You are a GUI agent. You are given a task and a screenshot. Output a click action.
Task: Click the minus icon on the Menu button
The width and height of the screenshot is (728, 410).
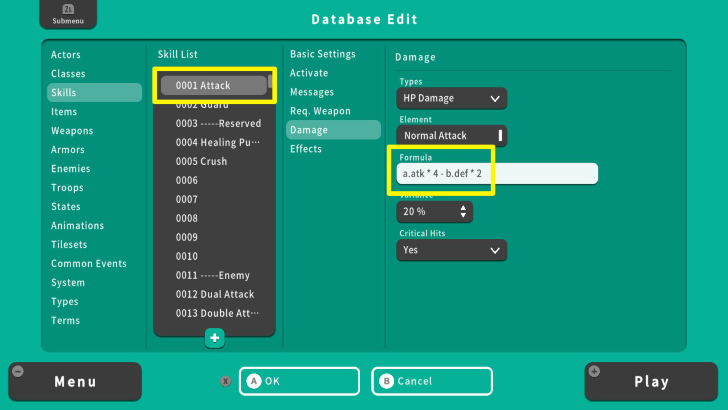point(18,371)
